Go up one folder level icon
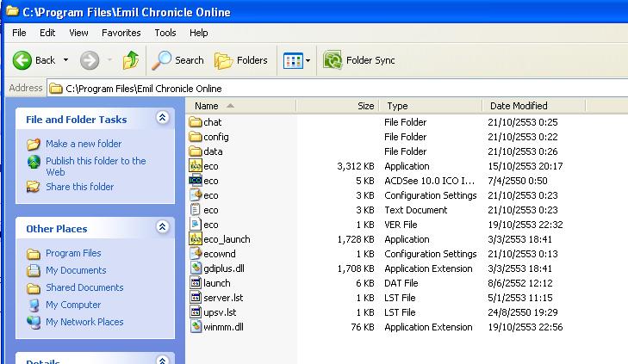This screenshot has width=628, height=364. tap(131, 60)
